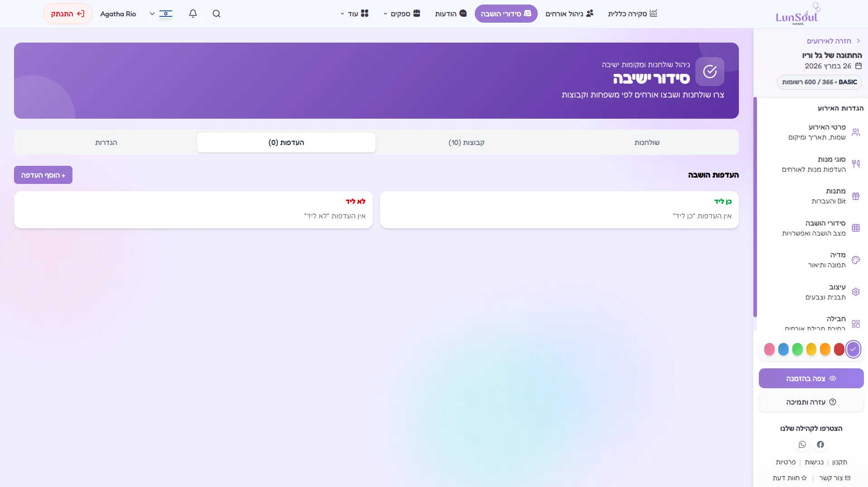Select the blue theme color swatch

(x=783, y=349)
